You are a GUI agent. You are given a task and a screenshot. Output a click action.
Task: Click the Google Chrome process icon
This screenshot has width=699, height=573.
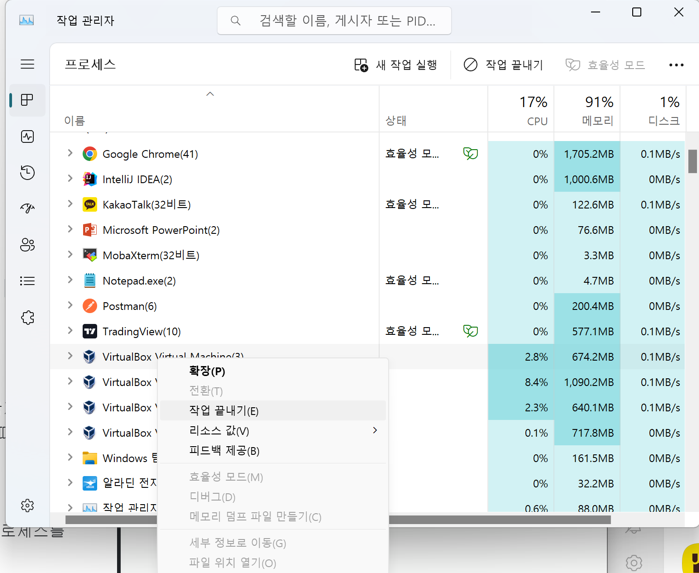pyautogui.click(x=90, y=154)
